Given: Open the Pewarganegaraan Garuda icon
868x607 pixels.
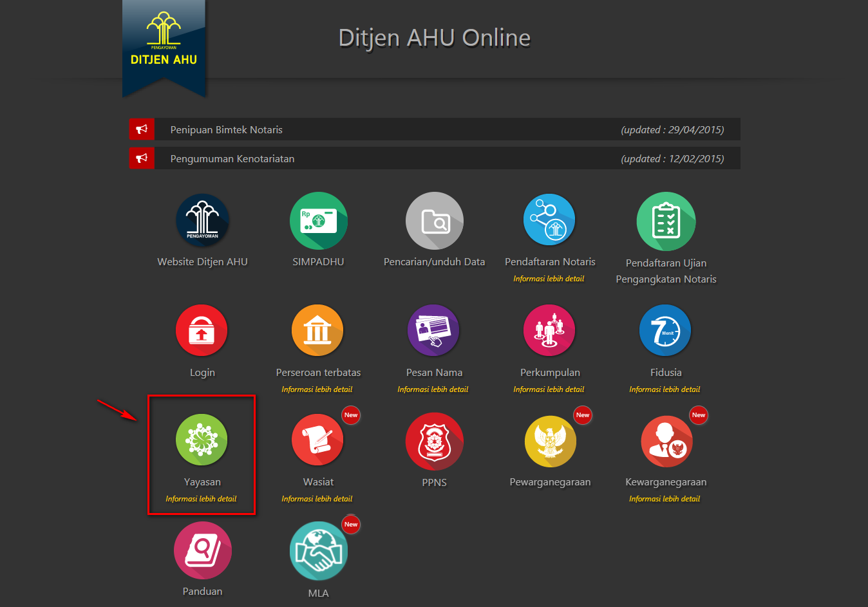Looking at the screenshot, I should [550, 441].
